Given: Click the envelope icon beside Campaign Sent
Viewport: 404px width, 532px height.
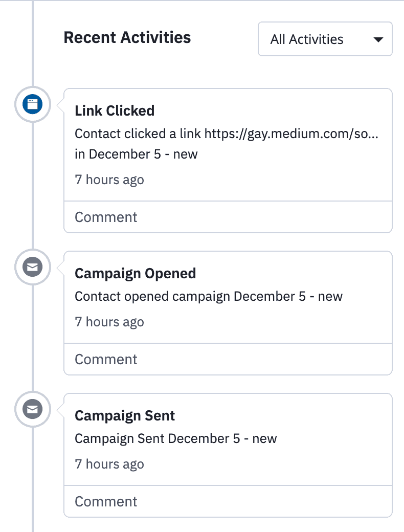Looking at the screenshot, I should (33, 409).
